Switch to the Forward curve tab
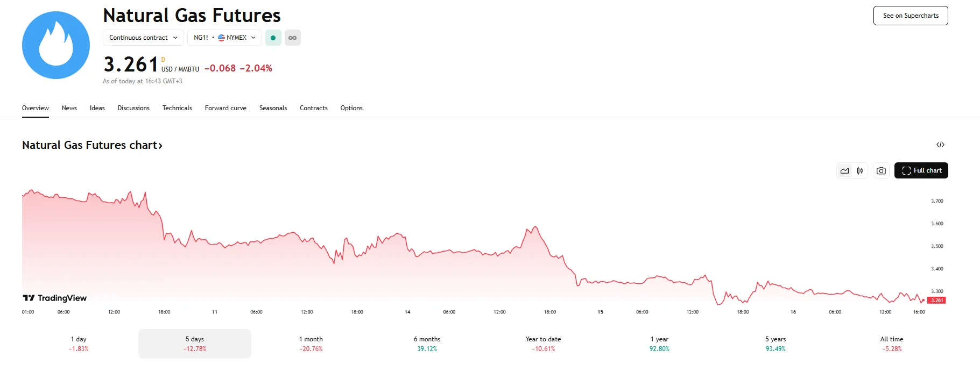Viewport: 980px width, 365px height. click(225, 108)
